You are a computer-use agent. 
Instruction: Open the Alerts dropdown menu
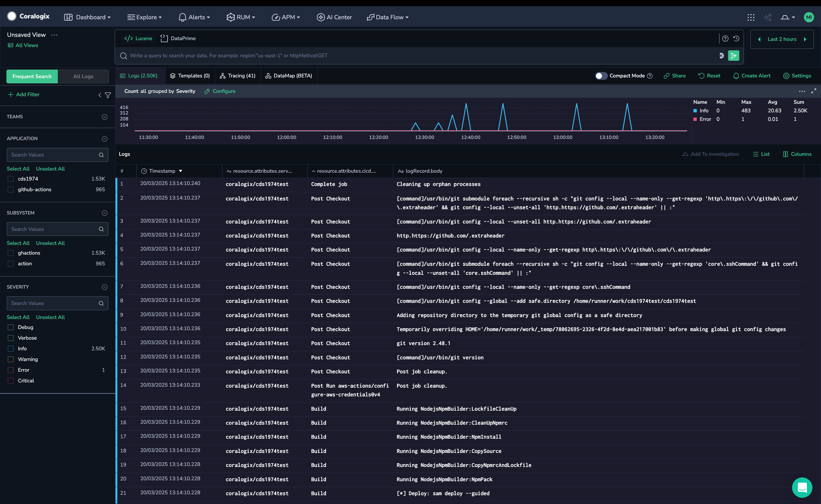click(x=194, y=17)
